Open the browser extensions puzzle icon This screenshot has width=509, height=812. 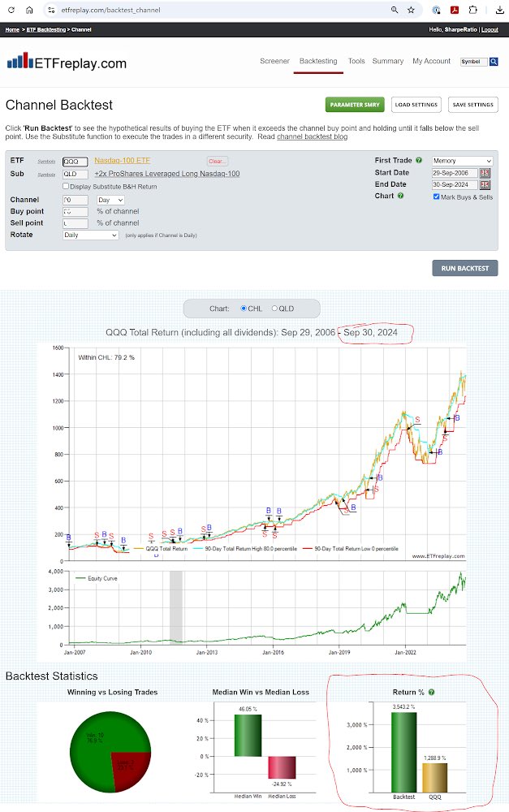(x=472, y=10)
